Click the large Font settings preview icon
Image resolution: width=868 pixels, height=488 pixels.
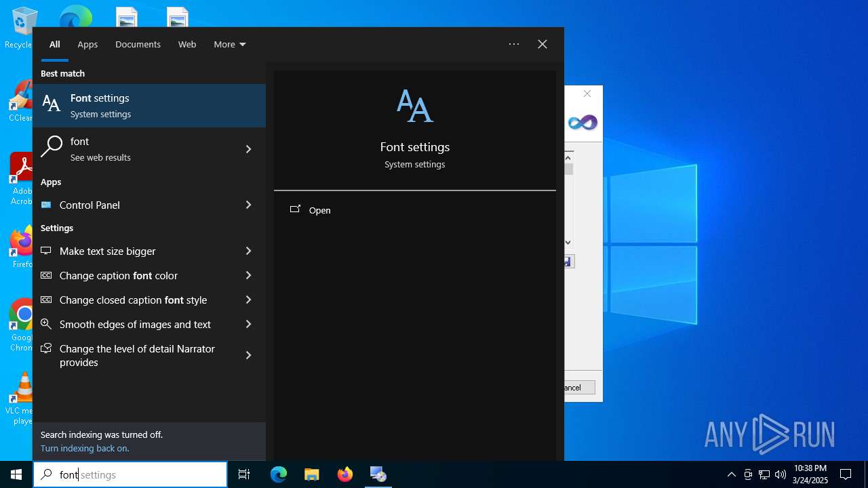[x=415, y=106]
